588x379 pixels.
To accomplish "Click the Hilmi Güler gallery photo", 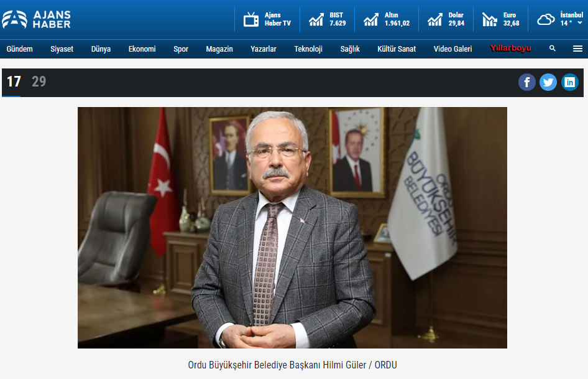I will tap(292, 227).
